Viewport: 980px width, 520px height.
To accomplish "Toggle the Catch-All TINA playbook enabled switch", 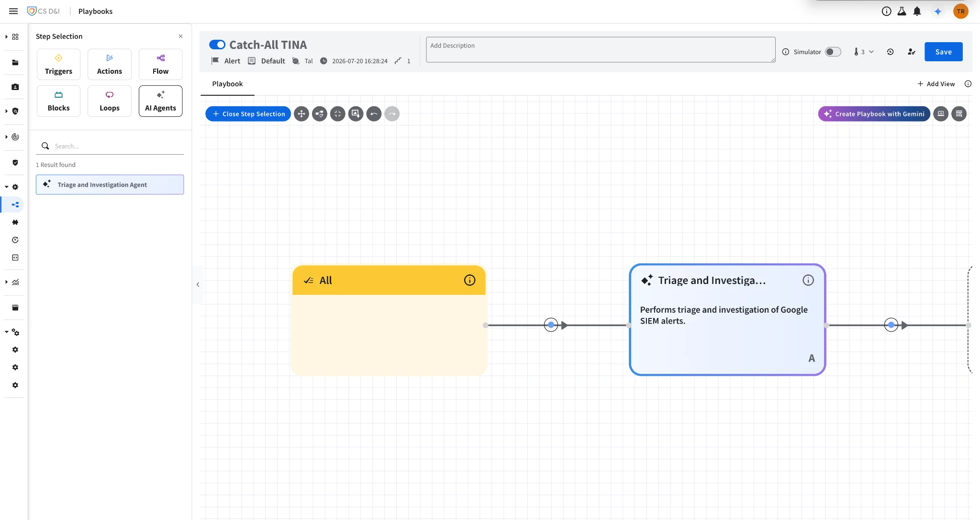I will [217, 45].
